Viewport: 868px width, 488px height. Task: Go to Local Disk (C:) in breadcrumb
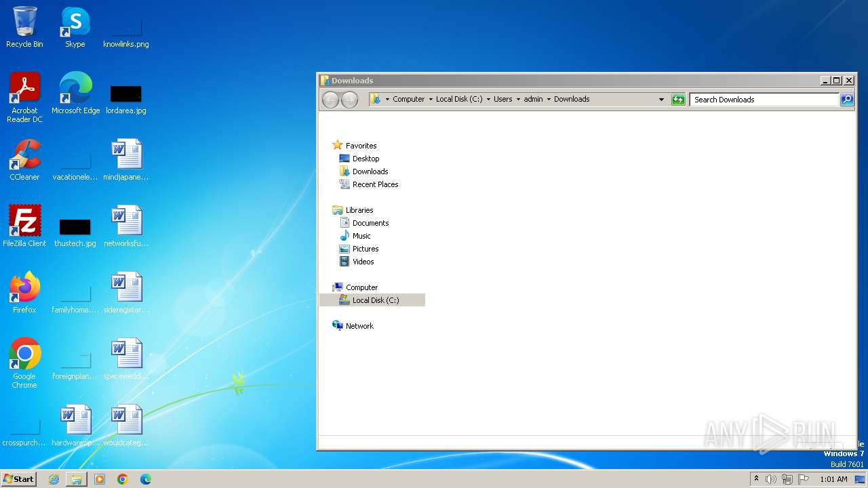pos(459,99)
